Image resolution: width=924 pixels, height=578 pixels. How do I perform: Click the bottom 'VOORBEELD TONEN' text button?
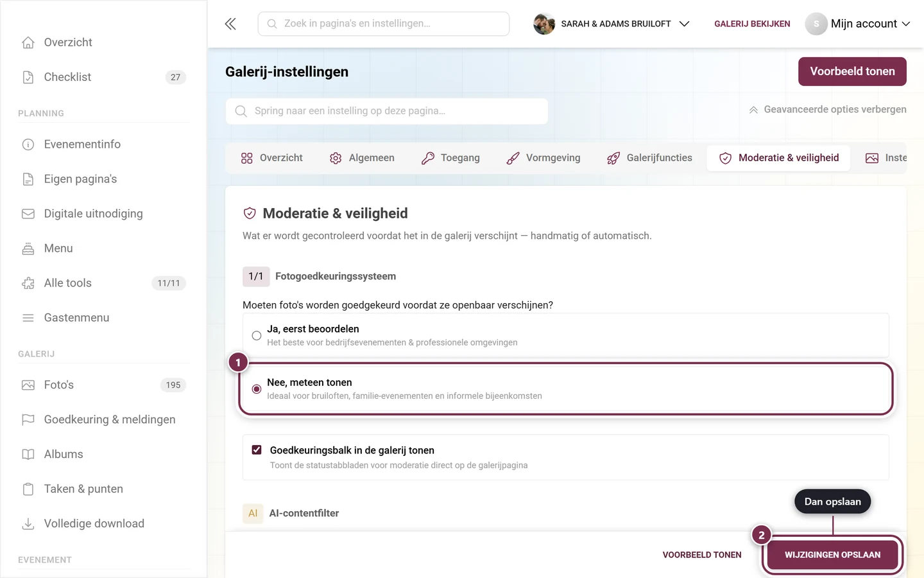(x=702, y=555)
